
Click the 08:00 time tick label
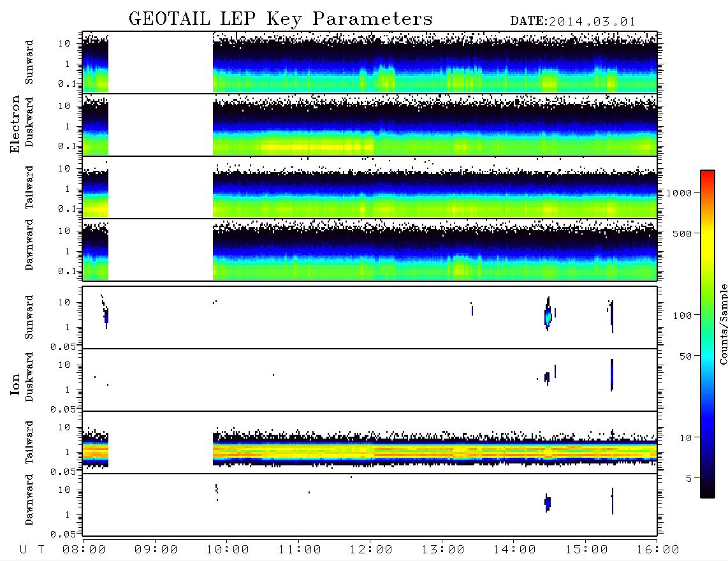coord(84,550)
